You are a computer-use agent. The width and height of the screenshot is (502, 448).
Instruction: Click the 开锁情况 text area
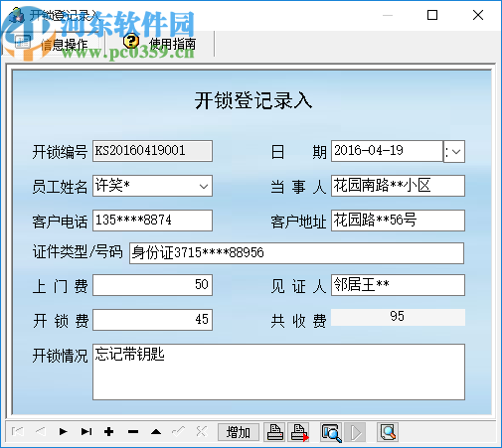(278, 372)
